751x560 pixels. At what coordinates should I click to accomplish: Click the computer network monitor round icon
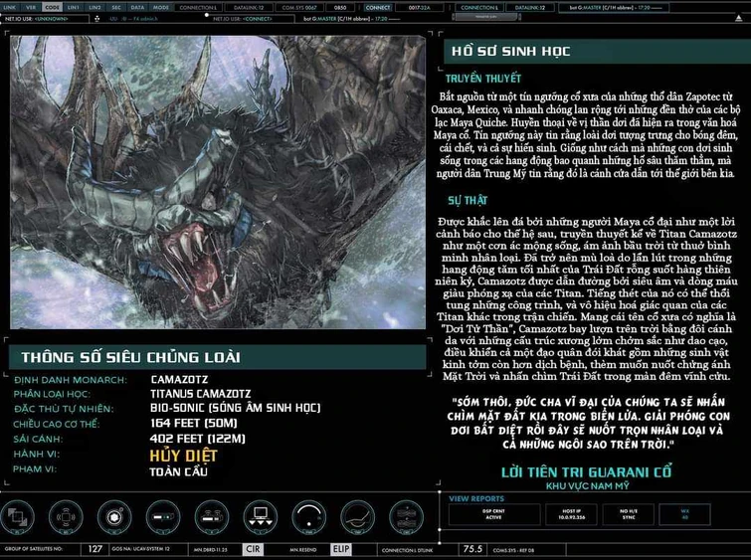pos(260,517)
